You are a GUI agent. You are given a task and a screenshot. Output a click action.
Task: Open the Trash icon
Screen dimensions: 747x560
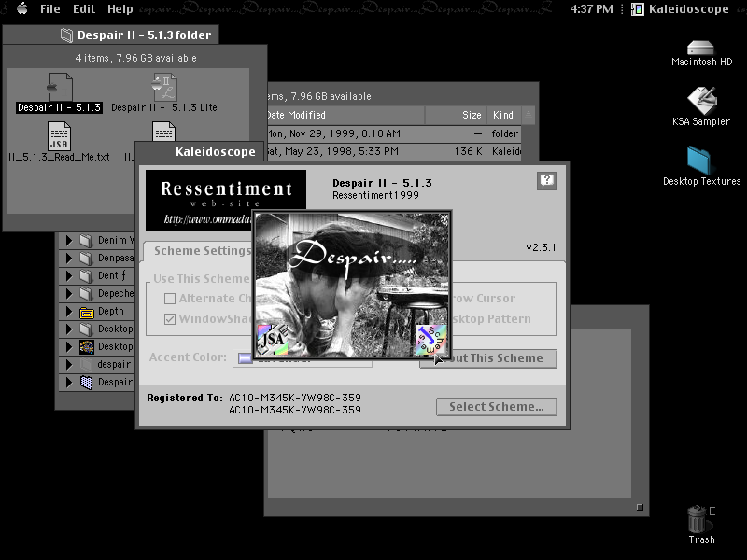(697, 519)
